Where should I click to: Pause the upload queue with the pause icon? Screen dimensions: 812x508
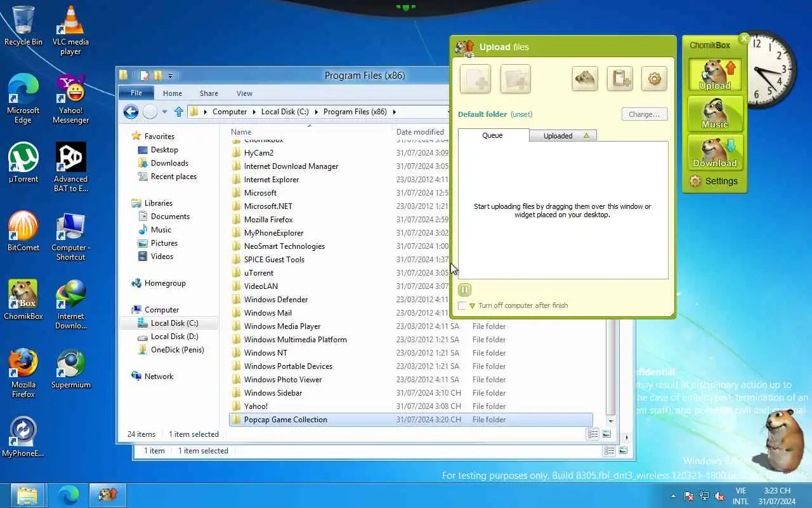tap(464, 290)
